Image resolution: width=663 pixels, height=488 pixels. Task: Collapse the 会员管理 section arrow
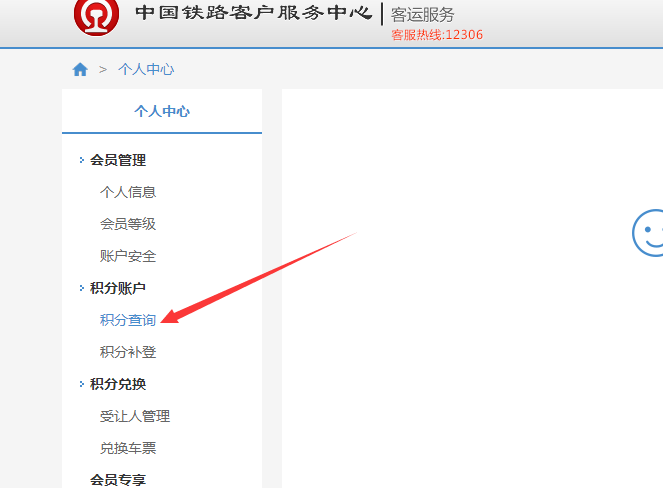[x=82, y=160]
